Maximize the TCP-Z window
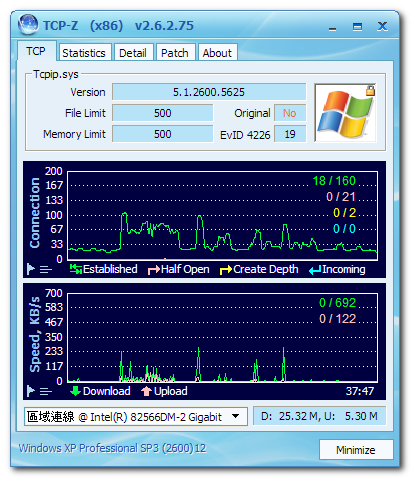Viewport: 411px width, 478px height. tap(357, 26)
